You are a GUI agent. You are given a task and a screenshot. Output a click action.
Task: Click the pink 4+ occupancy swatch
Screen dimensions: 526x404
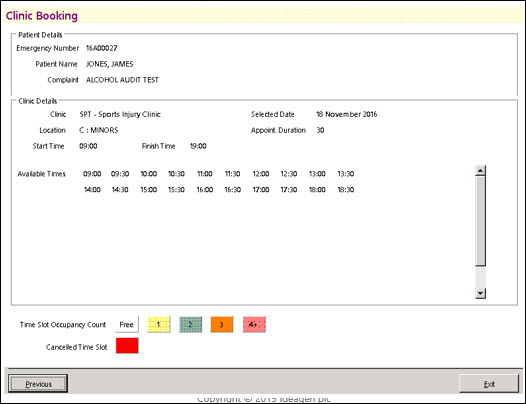click(254, 324)
